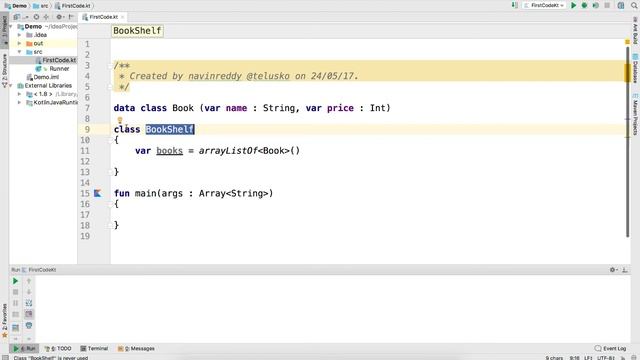
Task: Hide the Run panel with the minimize icon
Action: pos(624,270)
